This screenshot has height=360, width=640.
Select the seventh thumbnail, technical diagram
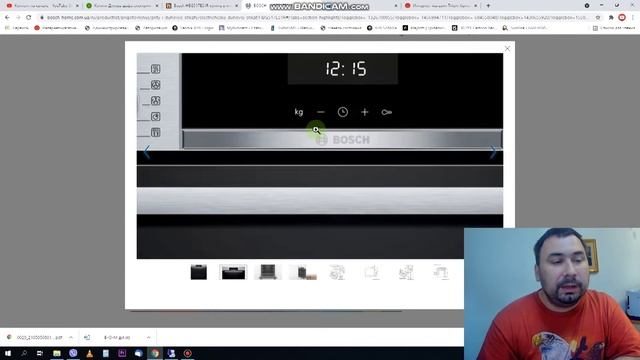point(407,272)
